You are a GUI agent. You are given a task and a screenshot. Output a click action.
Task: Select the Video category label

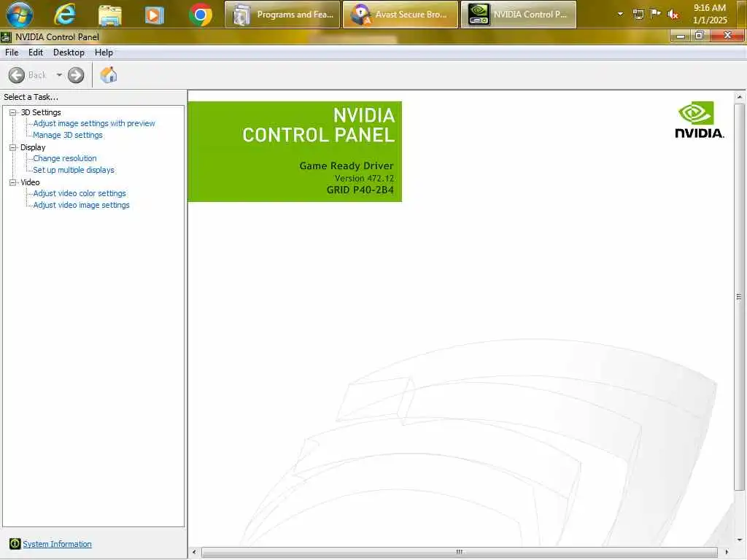[x=30, y=182]
